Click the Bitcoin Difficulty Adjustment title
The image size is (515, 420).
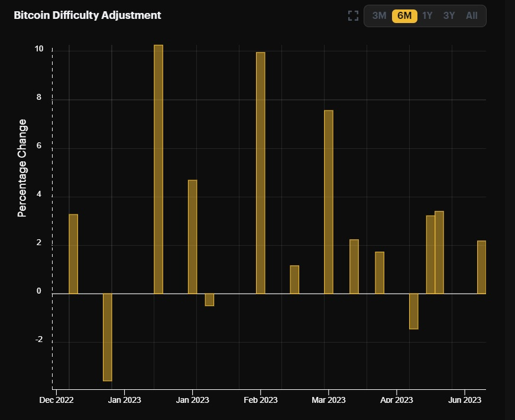click(x=88, y=15)
